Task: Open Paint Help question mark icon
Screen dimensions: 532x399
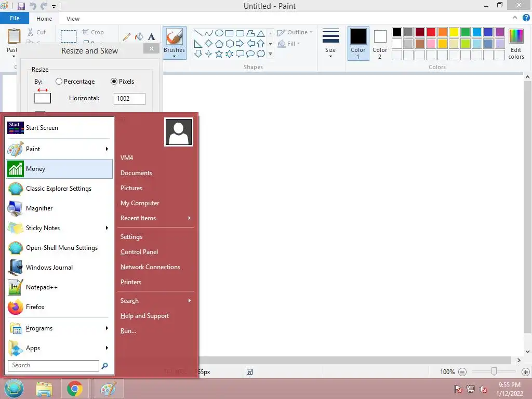Action: (526, 18)
